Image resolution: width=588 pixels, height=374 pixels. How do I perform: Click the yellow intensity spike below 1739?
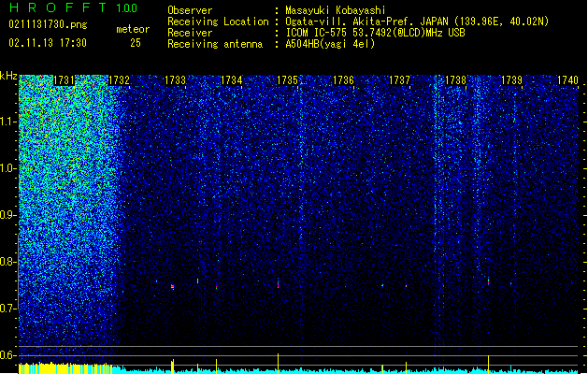(488, 365)
